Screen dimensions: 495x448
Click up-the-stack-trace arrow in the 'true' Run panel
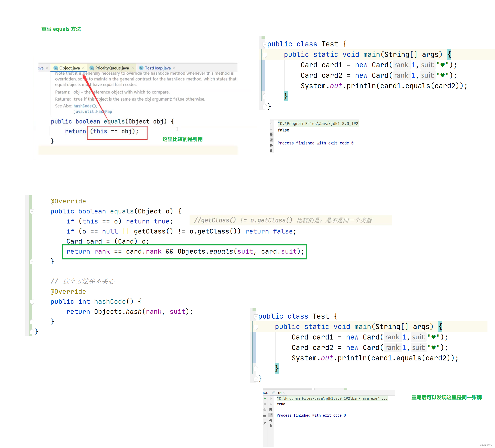[271, 398]
